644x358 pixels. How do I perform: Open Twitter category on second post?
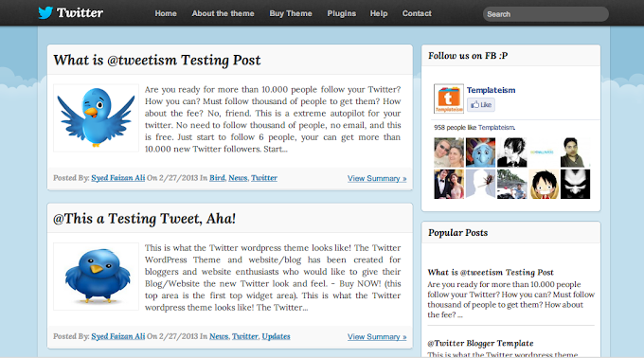coord(245,336)
